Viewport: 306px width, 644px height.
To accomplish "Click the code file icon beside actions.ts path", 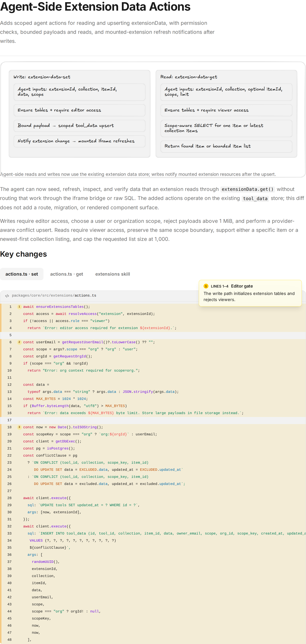I will 7,296.
